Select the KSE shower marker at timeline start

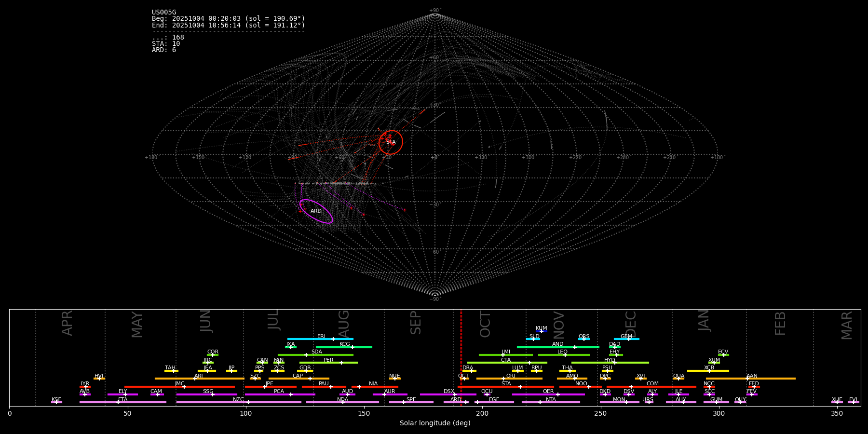pos(56,402)
